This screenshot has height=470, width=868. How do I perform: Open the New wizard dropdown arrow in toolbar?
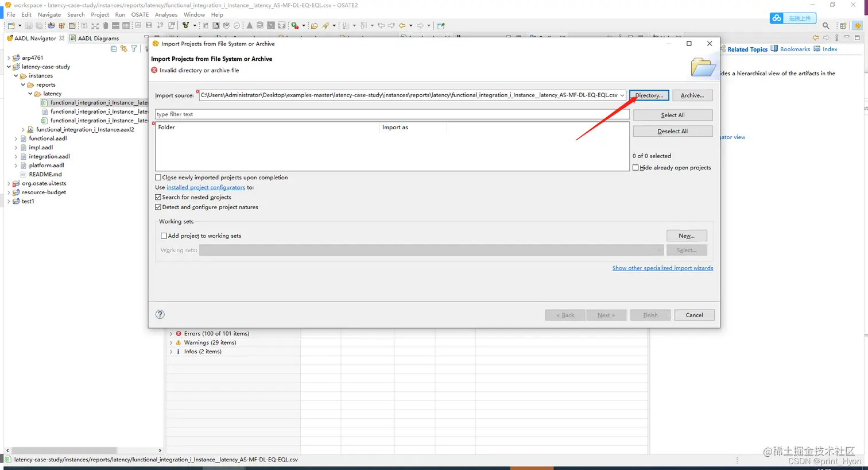pos(20,25)
